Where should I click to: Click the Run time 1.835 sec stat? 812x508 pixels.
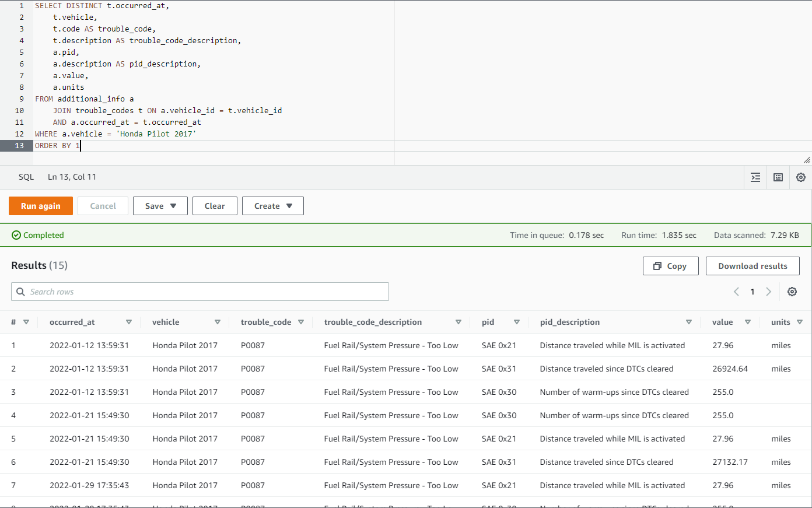click(x=659, y=235)
